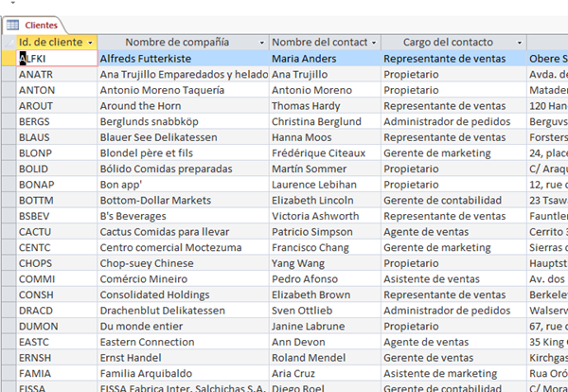Click the cell B's Beverages

point(183,216)
